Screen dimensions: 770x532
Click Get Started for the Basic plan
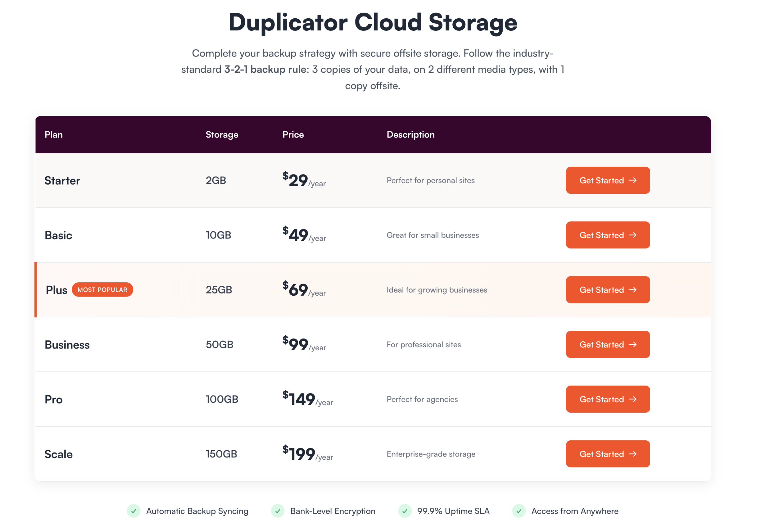[x=607, y=235]
